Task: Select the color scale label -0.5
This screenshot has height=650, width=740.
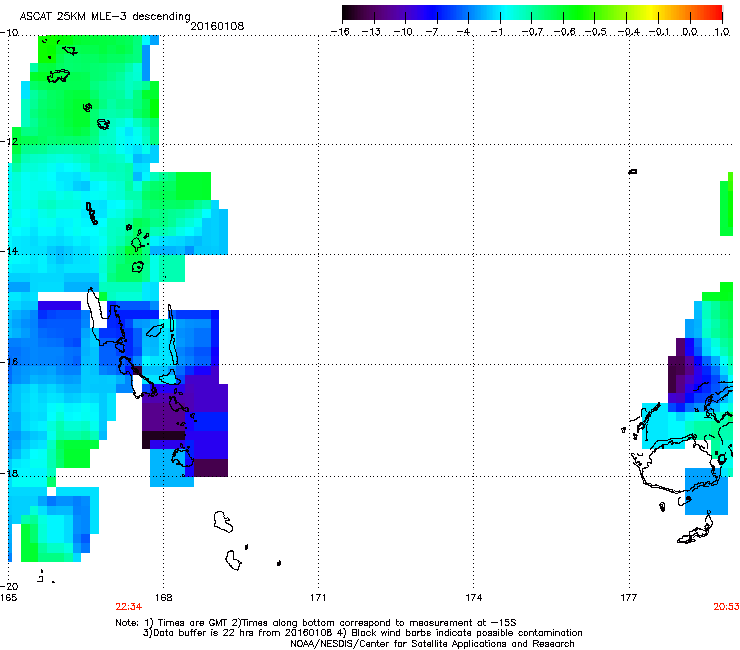Action: point(596,32)
